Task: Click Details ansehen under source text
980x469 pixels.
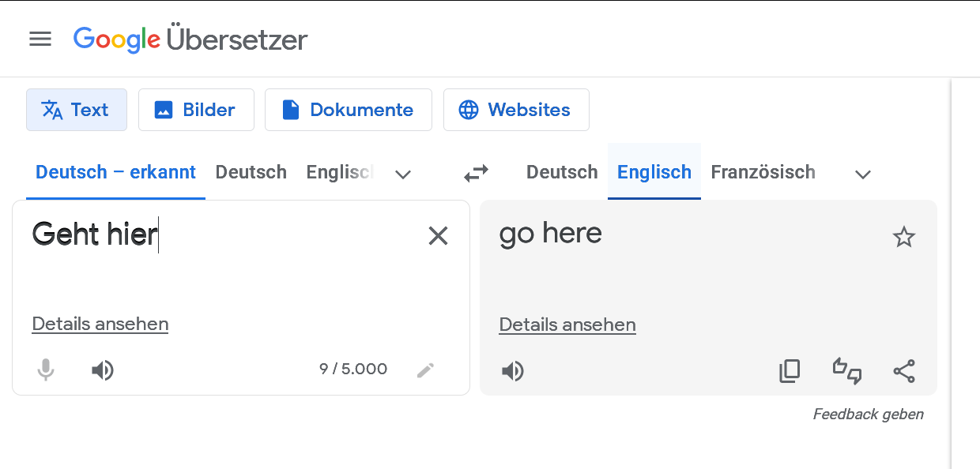Action: [100, 324]
